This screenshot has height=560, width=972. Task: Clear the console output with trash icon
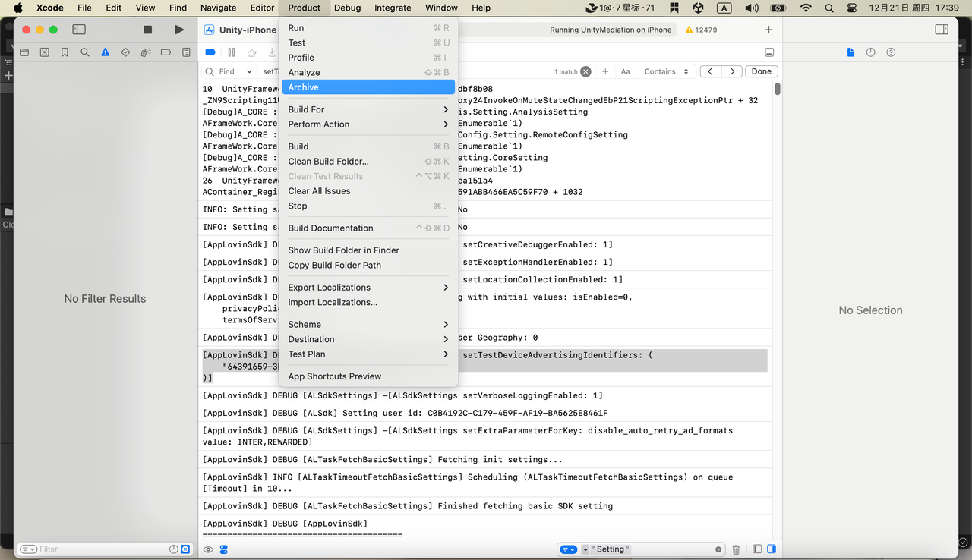(736, 549)
